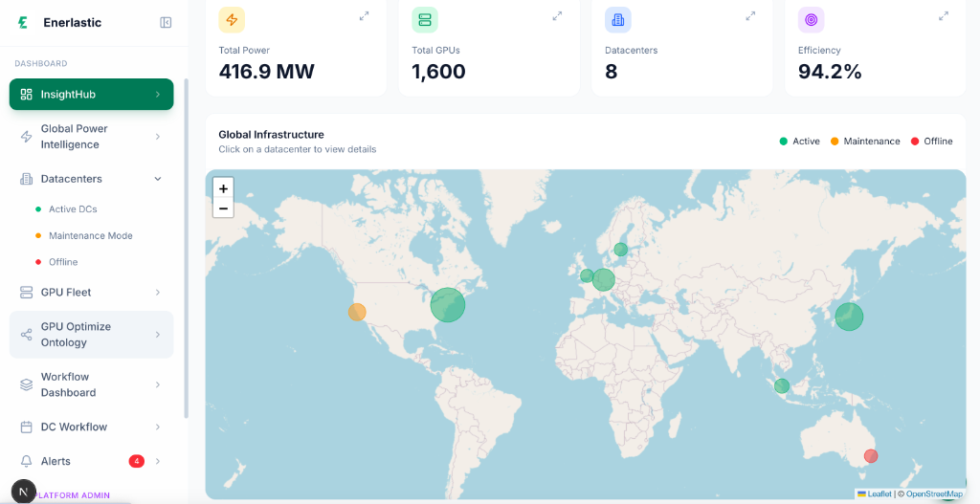Click the Workflow Dashboard layers icon
Viewport: 980px width, 504px height.
(26, 384)
